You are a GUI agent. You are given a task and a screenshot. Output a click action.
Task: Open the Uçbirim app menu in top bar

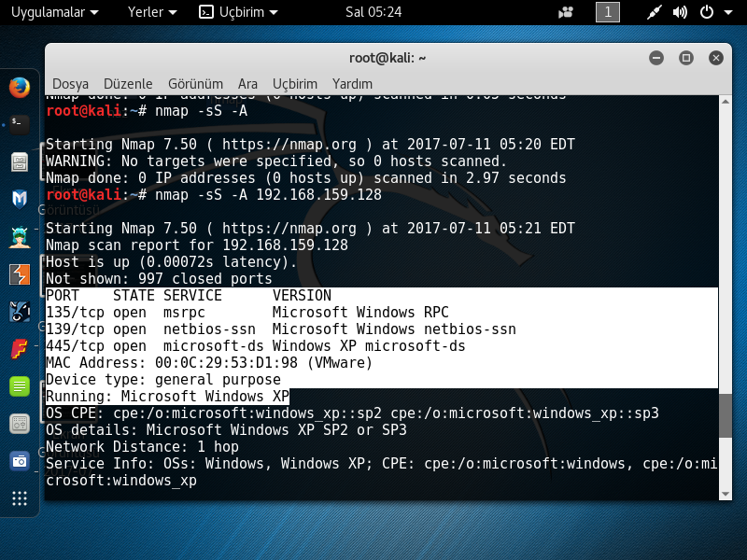238,13
